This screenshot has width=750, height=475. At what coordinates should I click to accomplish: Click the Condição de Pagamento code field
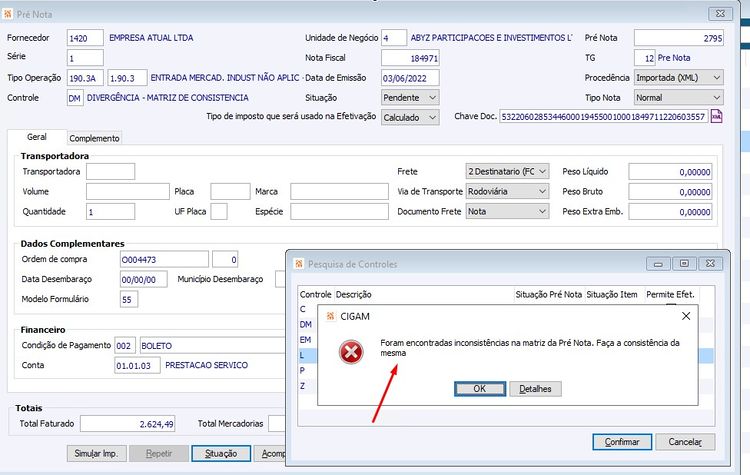point(125,345)
